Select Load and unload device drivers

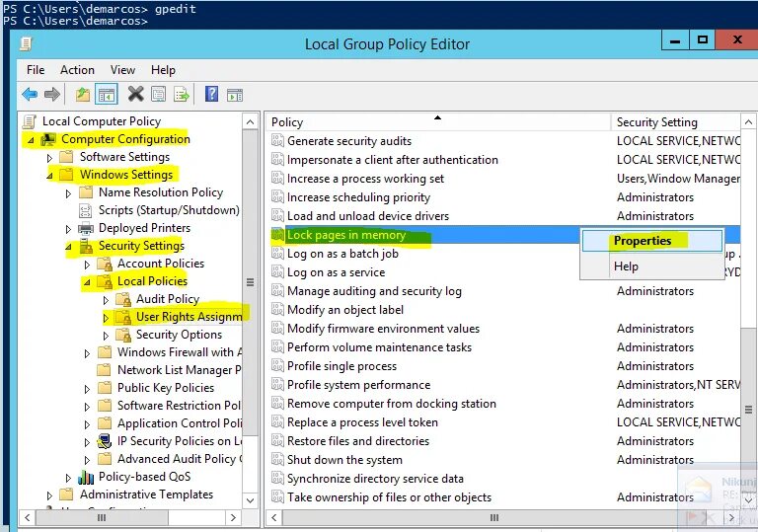[x=368, y=216]
